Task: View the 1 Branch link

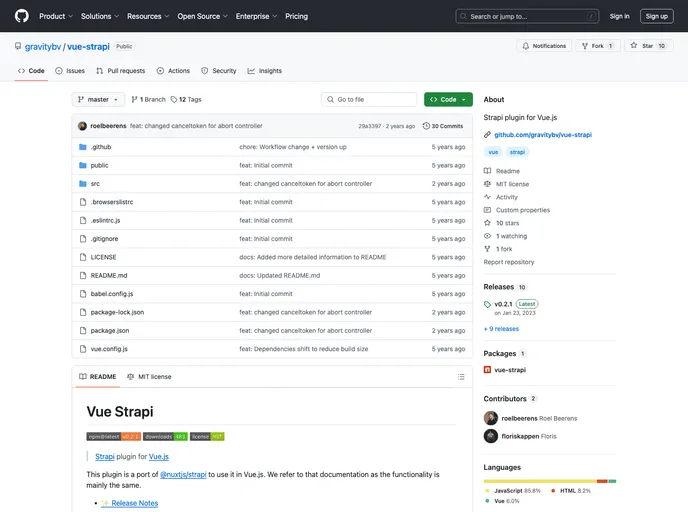Action: [148, 100]
